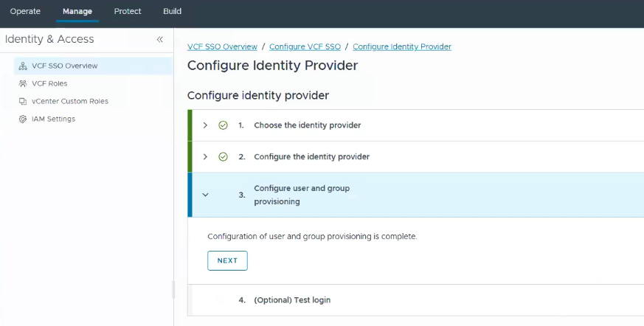Click the NEXT button
This screenshot has height=326, width=644.
pyautogui.click(x=227, y=260)
